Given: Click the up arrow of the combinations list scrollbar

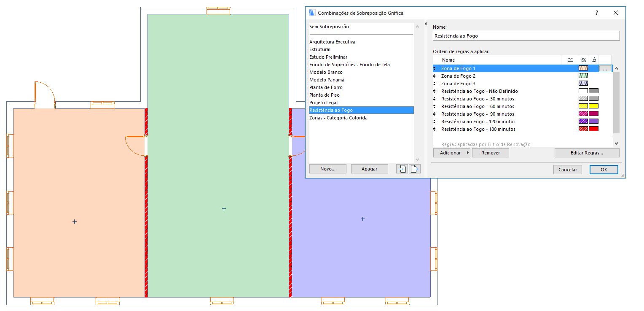Looking at the screenshot, I should 418,27.
